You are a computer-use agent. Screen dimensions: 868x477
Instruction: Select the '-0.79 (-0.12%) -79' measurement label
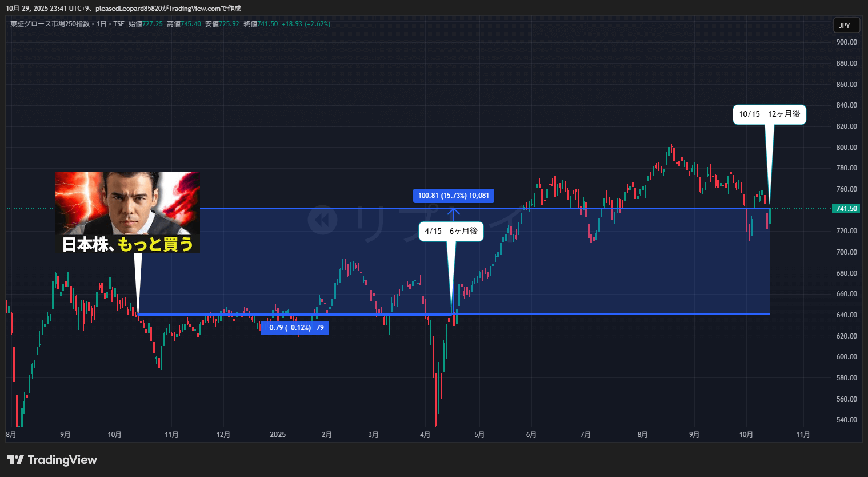pos(295,328)
